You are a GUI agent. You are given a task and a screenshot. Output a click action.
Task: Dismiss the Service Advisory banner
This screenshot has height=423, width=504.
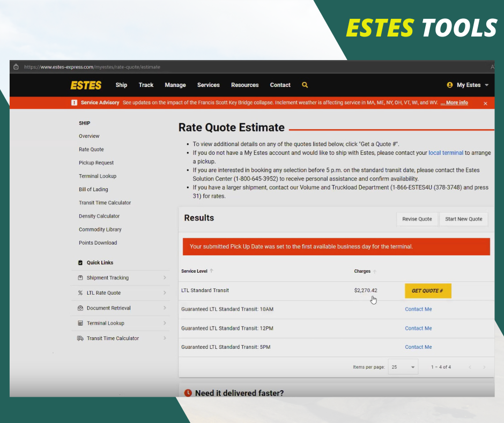(485, 104)
